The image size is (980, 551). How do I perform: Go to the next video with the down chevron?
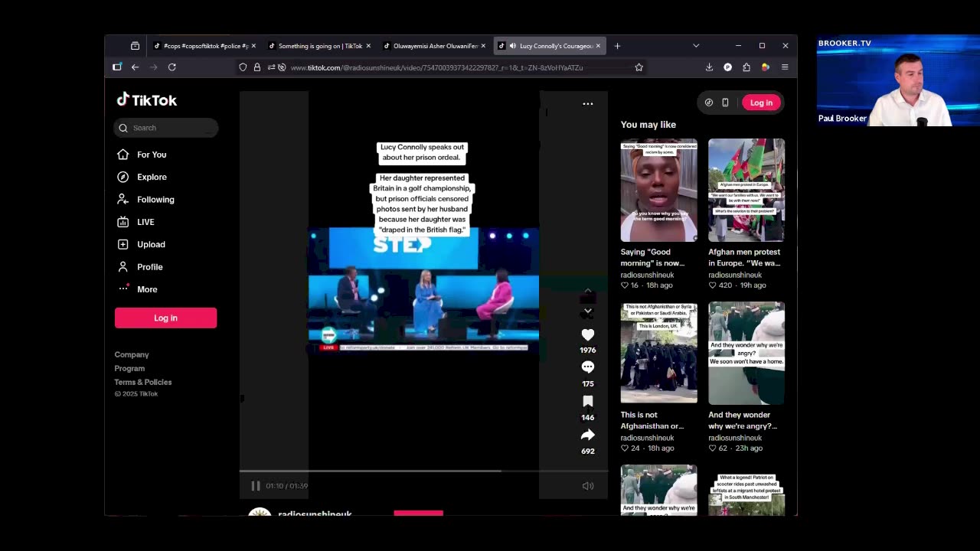pos(587,312)
